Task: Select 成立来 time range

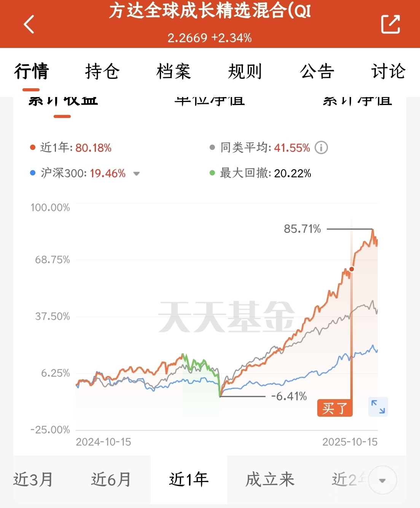Action: pos(270,479)
